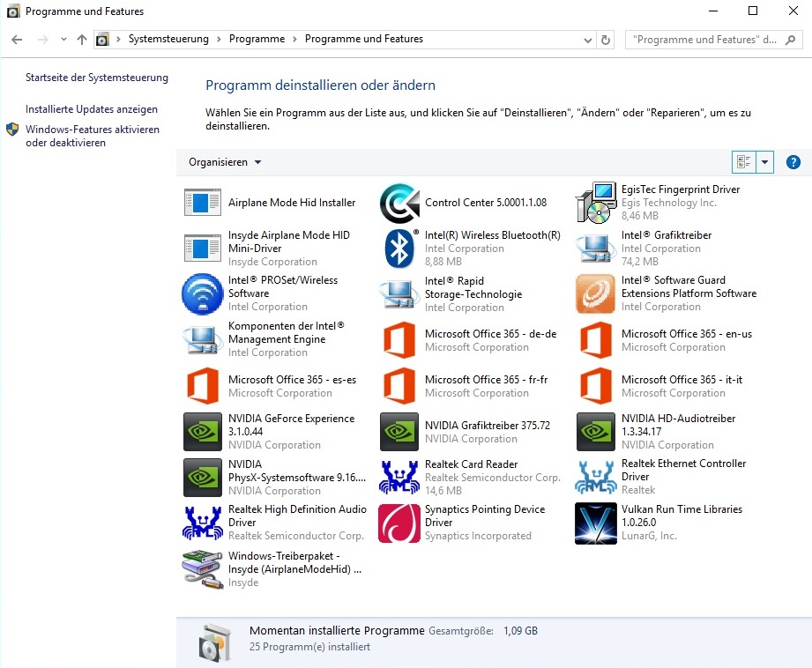Select the Intel Wireless Bluetooth icon

click(399, 248)
